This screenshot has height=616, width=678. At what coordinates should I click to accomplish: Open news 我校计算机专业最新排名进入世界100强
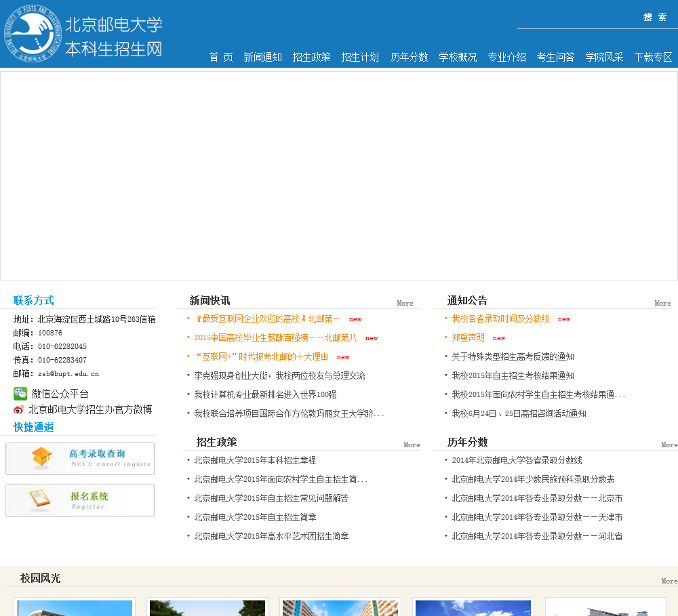point(265,394)
